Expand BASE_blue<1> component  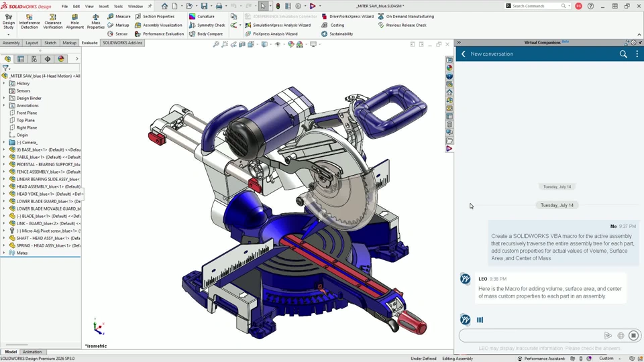4,149
